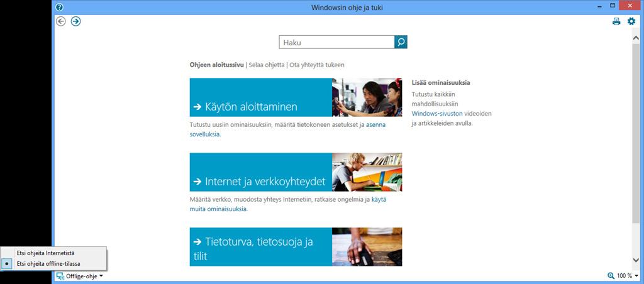This screenshot has width=644, height=284.
Task: Open Tietoturva, tietosuoja ja tilit banner
Action: (261, 247)
